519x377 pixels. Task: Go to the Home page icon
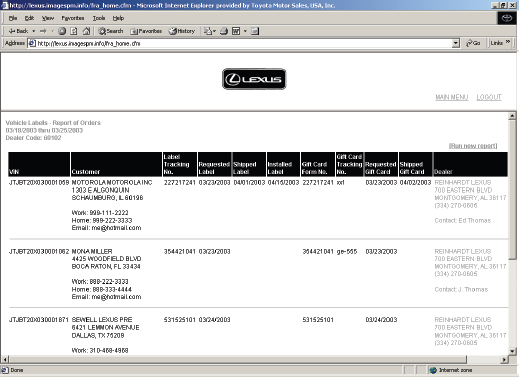point(86,31)
